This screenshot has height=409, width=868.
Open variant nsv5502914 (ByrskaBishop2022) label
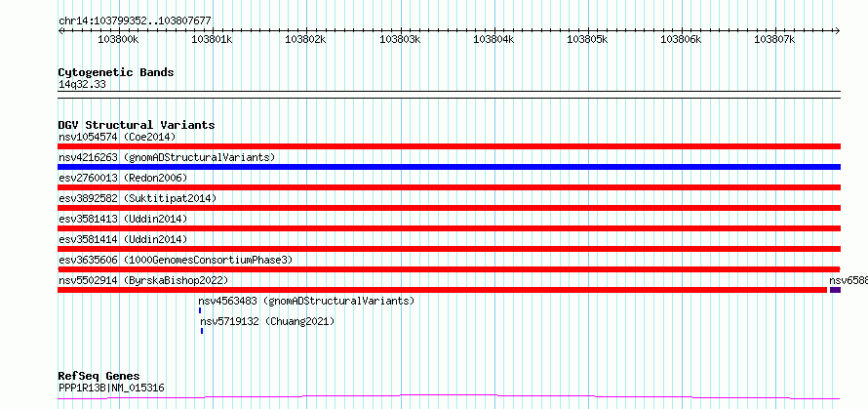point(143,280)
